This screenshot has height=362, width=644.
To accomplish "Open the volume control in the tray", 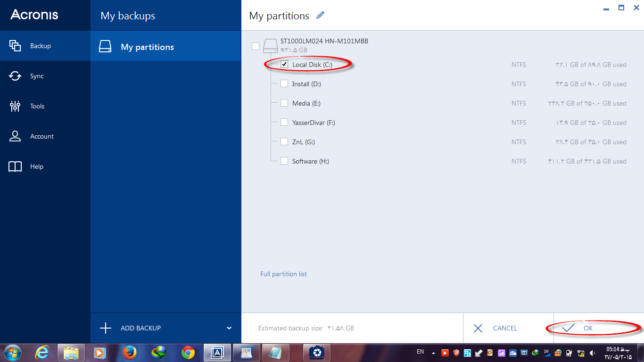I will coord(592,353).
